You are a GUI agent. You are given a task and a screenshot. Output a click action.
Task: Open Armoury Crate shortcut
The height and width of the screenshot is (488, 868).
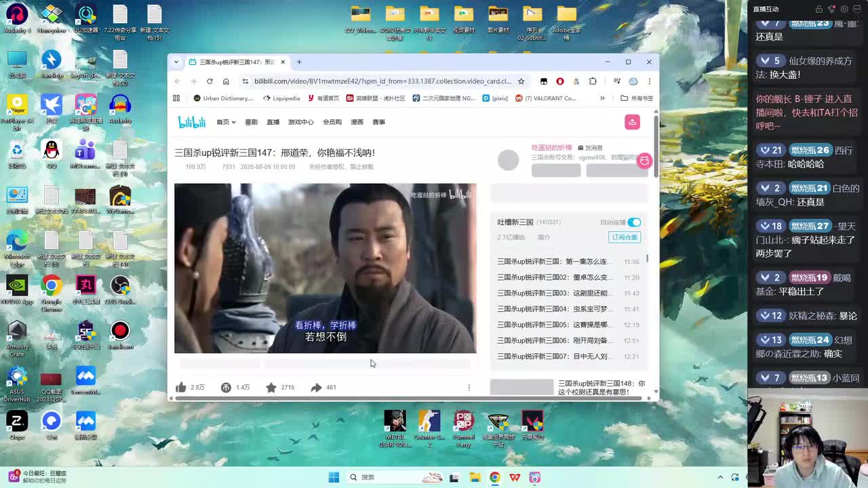17,338
